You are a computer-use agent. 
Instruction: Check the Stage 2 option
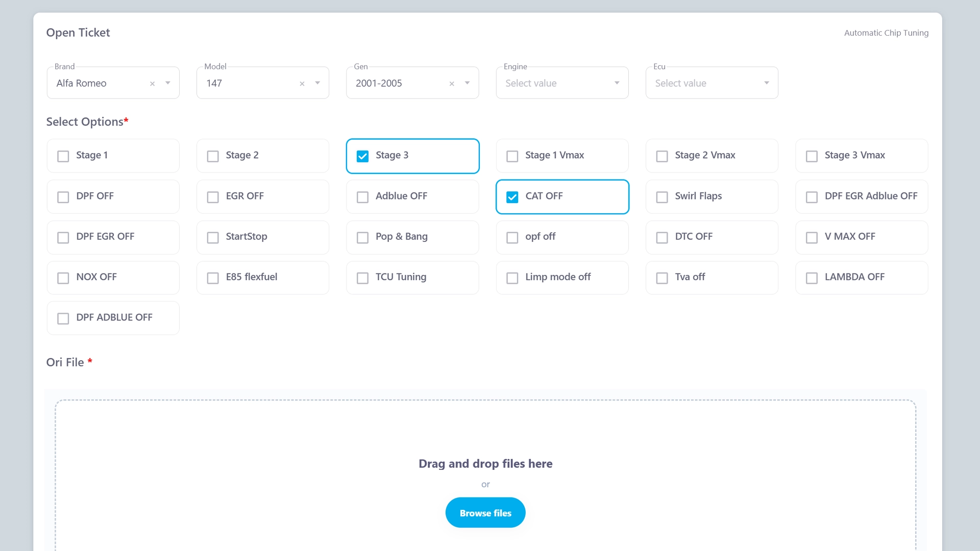click(213, 156)
